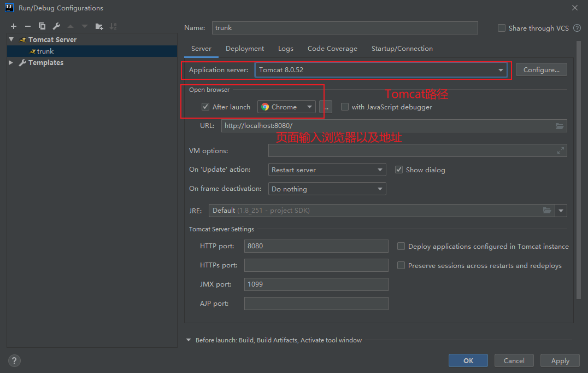Open edit templates via the wrench icon
Image resolution: width=588 pixels, height=373 pixels.
pyautogui.click(x=56, y=26)
